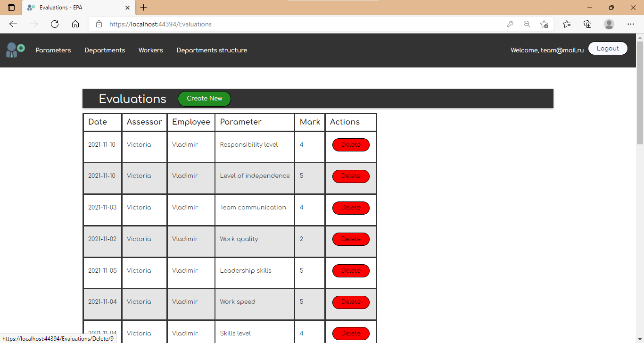The height and width of the screenshot is (343, 644).
Task: Open the browser profile avatar
Action: pos(609,24)
